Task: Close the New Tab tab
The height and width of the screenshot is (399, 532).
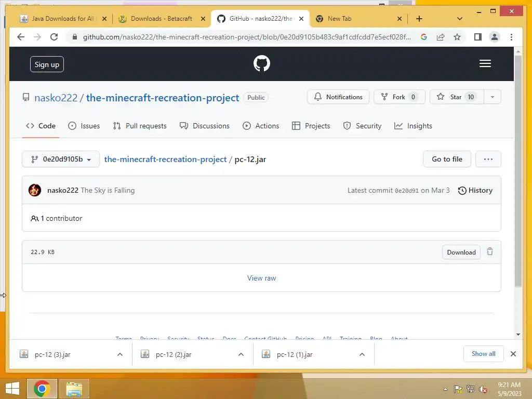Action: pyautogui.click(x=400, y=19)
